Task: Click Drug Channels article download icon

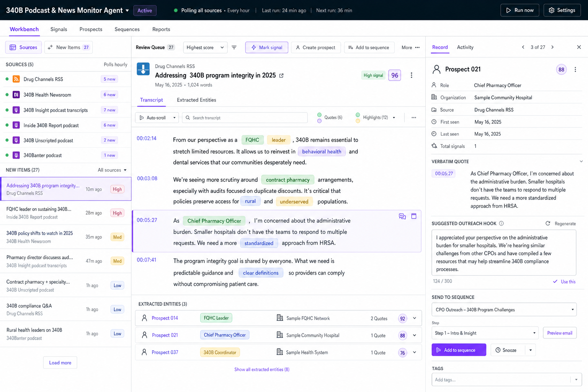Action: click(143, 69)
